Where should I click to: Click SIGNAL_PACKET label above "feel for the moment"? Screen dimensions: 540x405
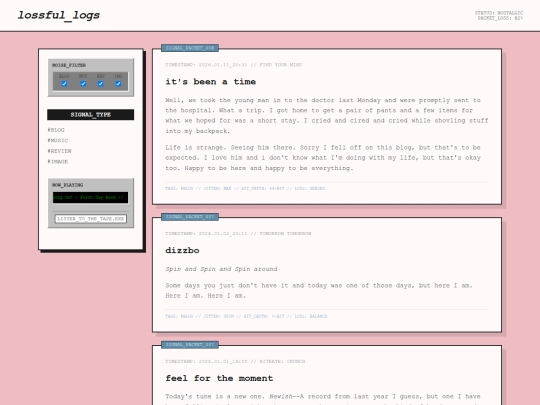(190, 344)
